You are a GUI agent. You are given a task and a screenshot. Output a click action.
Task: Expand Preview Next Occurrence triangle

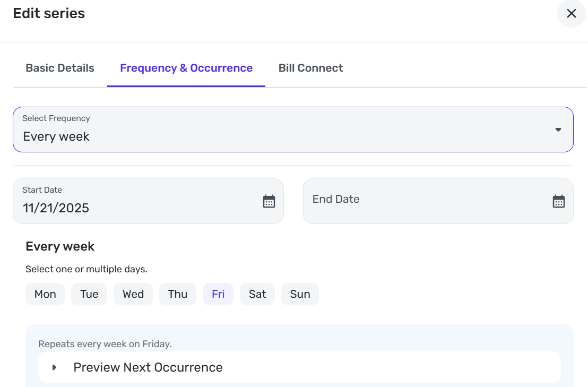click(x=54, y=367)
